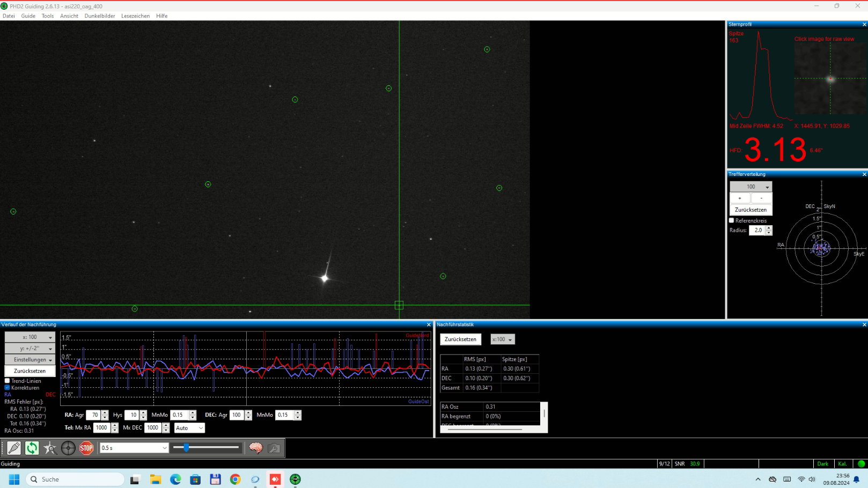Close the Verlauf der Nachführung panel

[x=429, y=324]
